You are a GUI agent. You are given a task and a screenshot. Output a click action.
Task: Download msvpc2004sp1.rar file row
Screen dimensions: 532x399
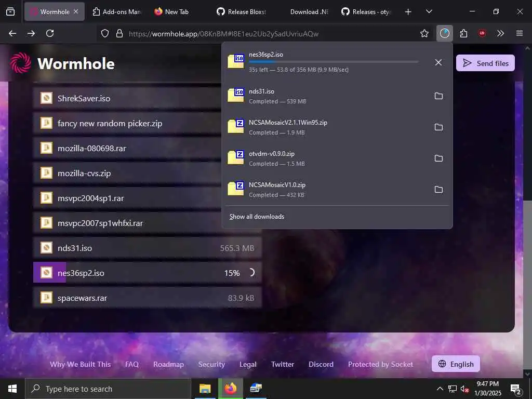147,198
